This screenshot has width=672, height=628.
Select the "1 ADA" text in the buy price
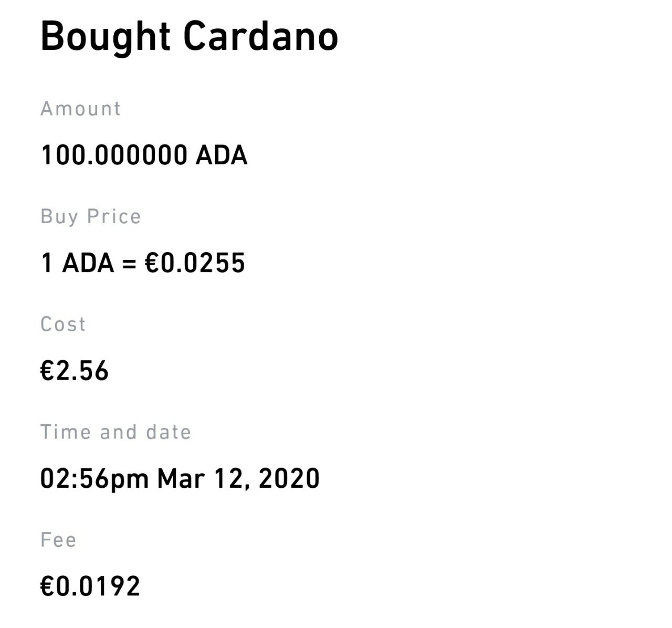tap(77, 263)
